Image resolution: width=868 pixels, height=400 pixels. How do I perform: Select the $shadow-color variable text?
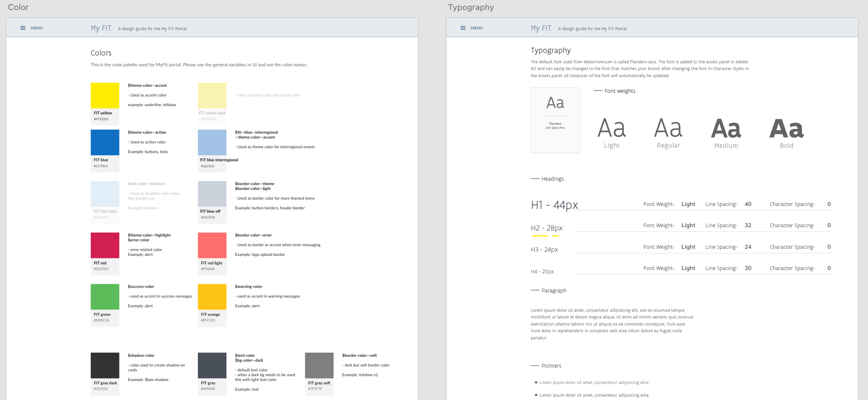[141, 355]
